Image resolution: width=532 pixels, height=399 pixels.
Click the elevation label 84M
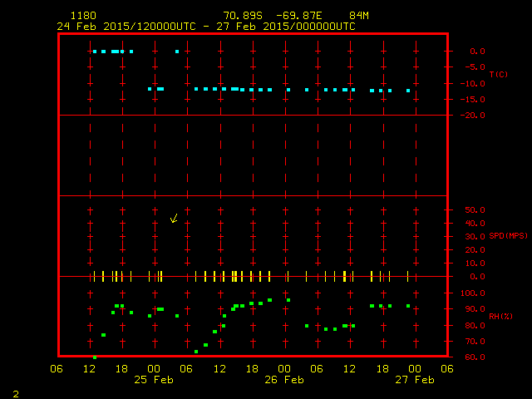pyautogui.click(x=359, y=16)
